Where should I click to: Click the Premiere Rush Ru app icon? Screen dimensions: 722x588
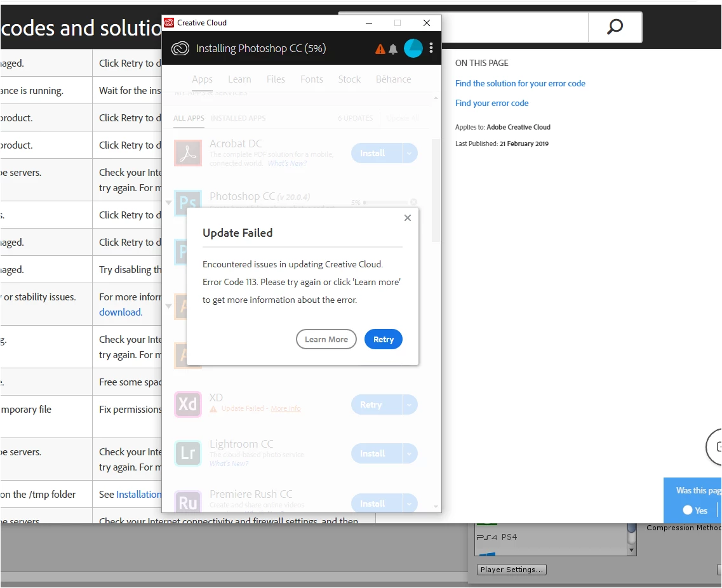pos(188,502)
